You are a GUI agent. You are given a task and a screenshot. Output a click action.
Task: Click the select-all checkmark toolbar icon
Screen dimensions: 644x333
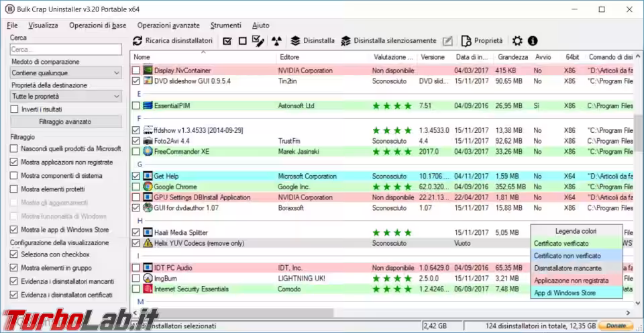(227, 41)
